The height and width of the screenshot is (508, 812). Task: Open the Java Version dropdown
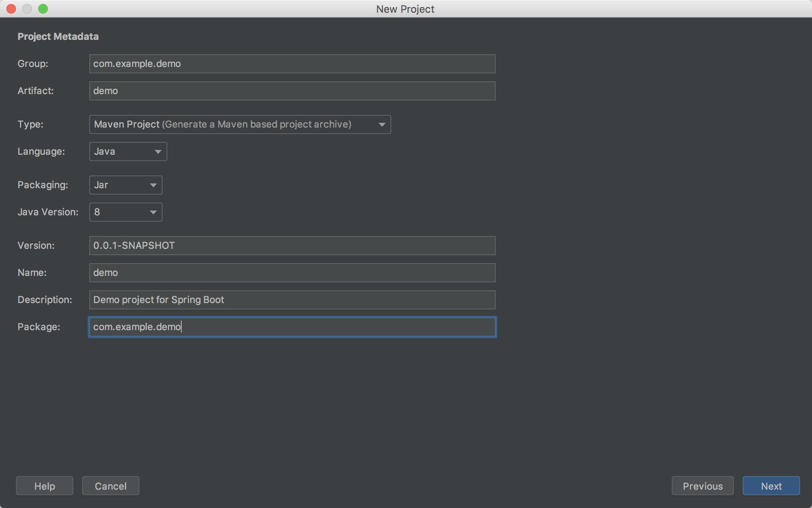125,212
